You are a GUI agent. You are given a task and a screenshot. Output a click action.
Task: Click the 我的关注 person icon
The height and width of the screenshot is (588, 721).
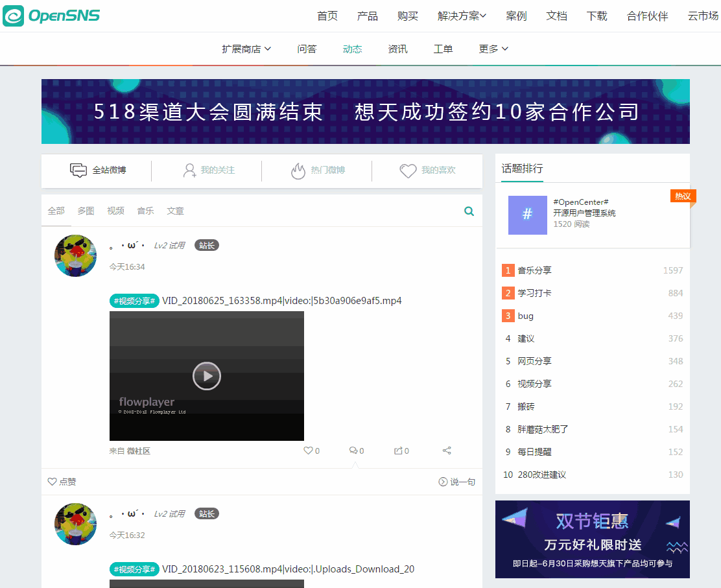(x=189, y=171)
